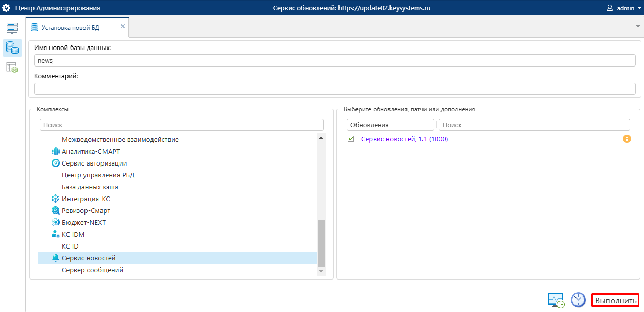Click the clock schedule icon
The image size is (644, 312).
579,300
